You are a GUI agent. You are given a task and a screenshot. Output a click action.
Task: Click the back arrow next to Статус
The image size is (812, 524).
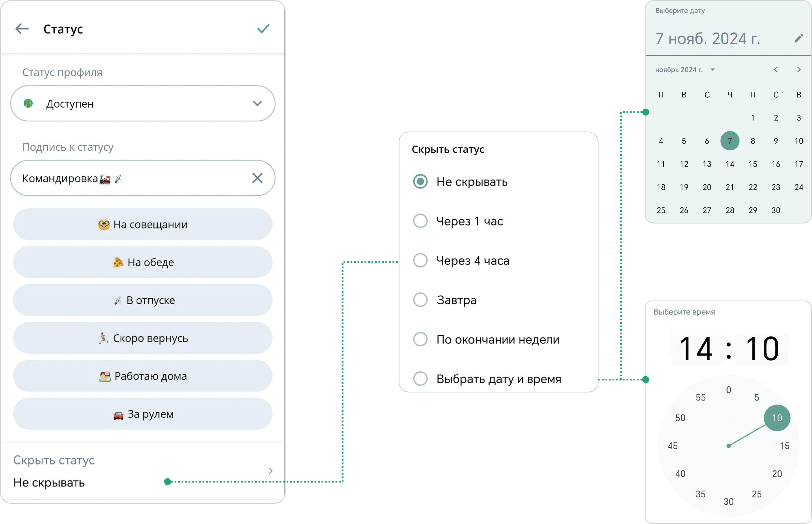[x=22, y=29]
